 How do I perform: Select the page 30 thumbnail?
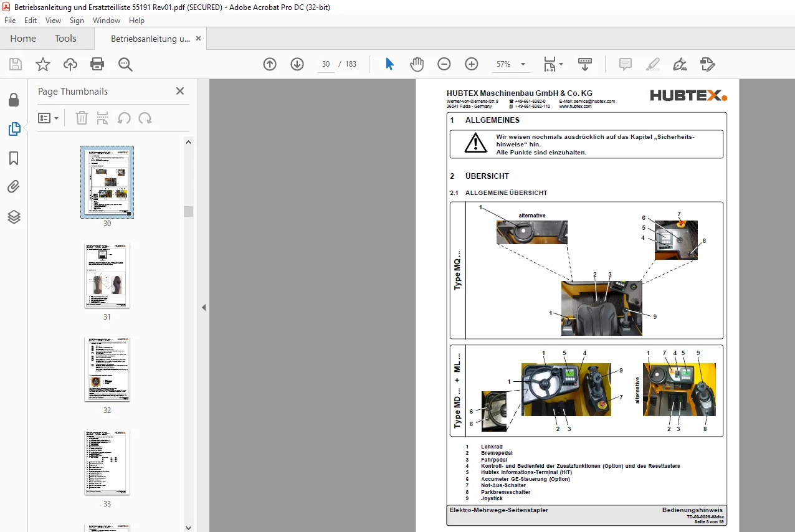(x=107, y=182)
